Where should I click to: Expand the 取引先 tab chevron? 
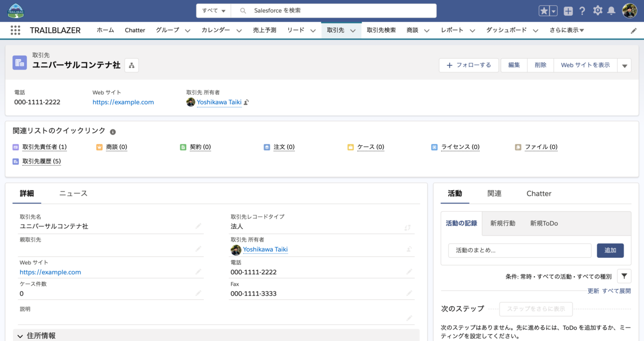353,31
